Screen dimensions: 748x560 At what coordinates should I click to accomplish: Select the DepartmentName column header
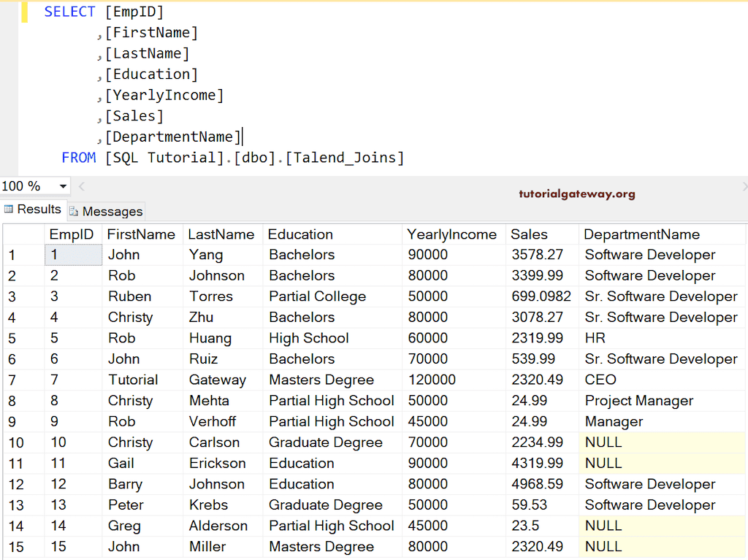pyautogui.click(x=662, y=234)
